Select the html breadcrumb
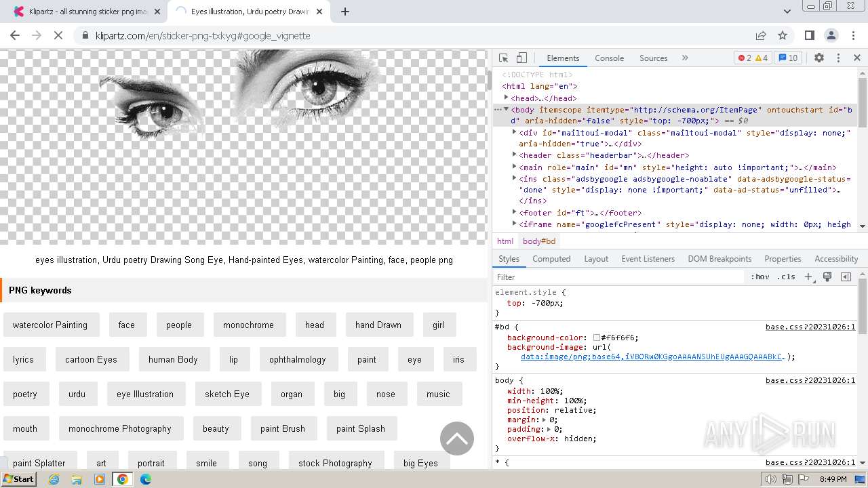This screenshot has height=488, width=868. tap(505, 241)
